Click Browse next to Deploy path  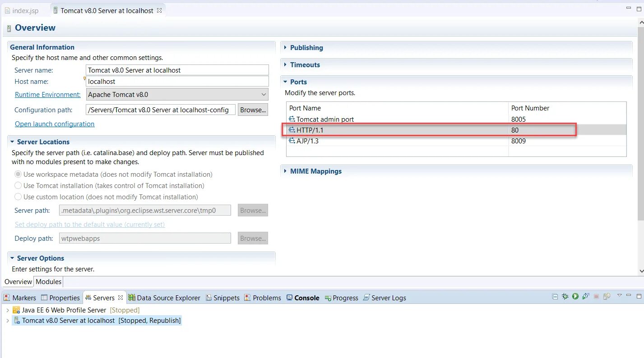[253, 239]
